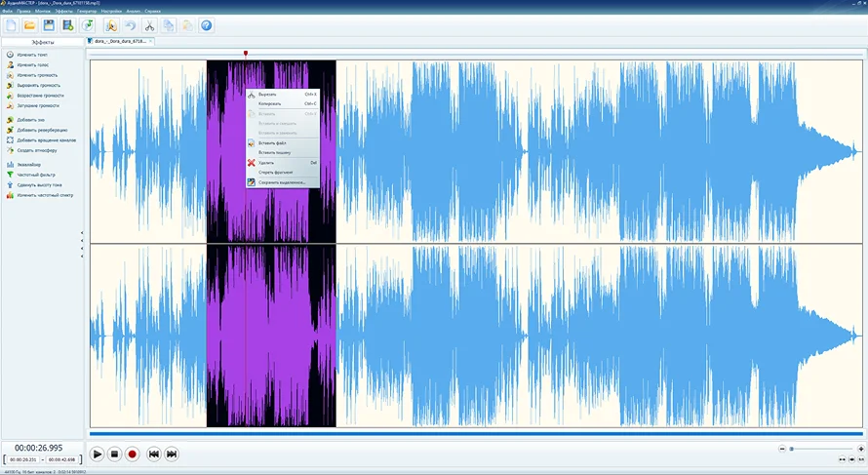Click the CD with music note toolbar icon
This screenshot has height=475, width=868.
coord(88,25)
